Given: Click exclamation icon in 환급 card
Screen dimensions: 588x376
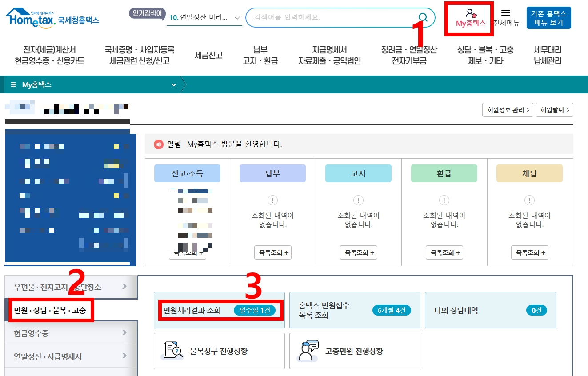Looking at the screenshot, I should click(444, 200).
